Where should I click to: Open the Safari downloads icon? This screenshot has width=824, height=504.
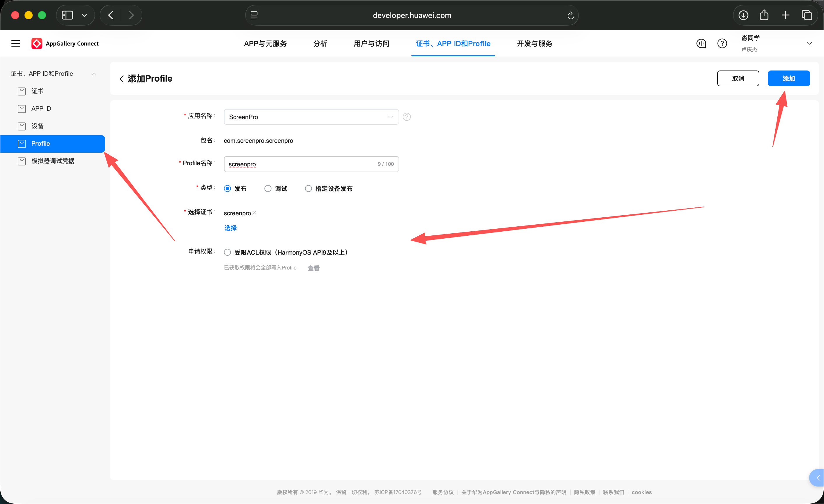coord(743,15)
